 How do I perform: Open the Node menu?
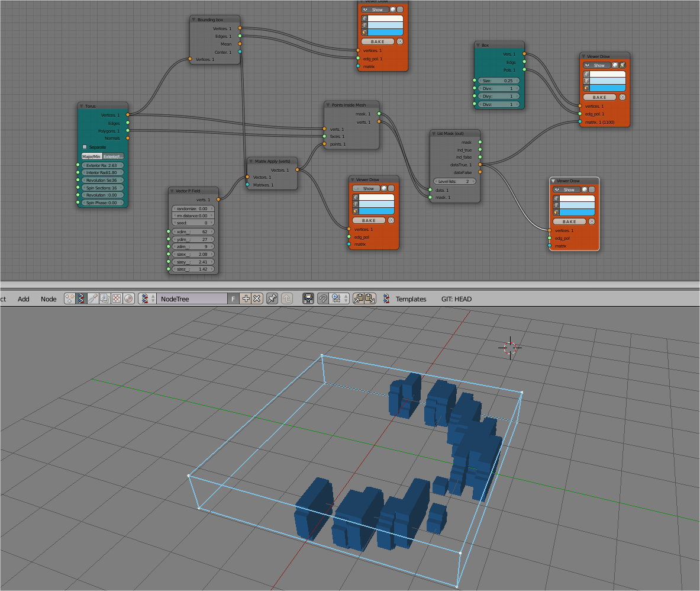tap(49, 299)
